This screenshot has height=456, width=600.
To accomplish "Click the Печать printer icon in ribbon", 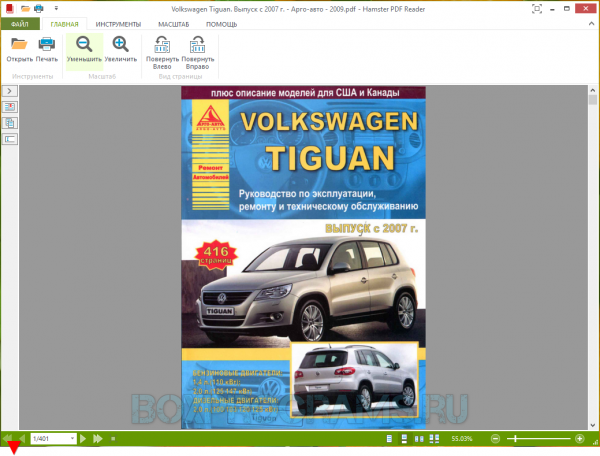I will (x=47, y=44).
